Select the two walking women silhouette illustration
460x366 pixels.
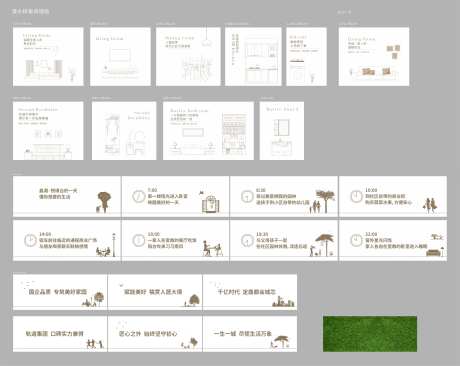click(x=431, y=205)
